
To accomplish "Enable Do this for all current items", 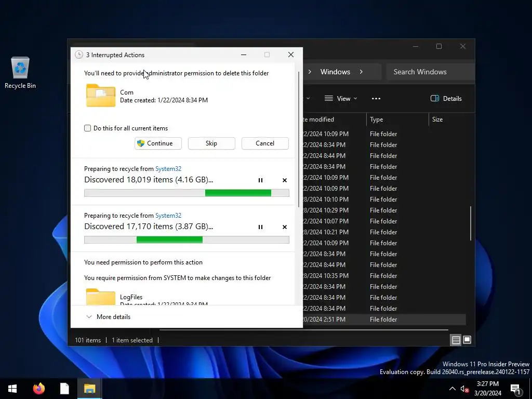I will (87, 128).
